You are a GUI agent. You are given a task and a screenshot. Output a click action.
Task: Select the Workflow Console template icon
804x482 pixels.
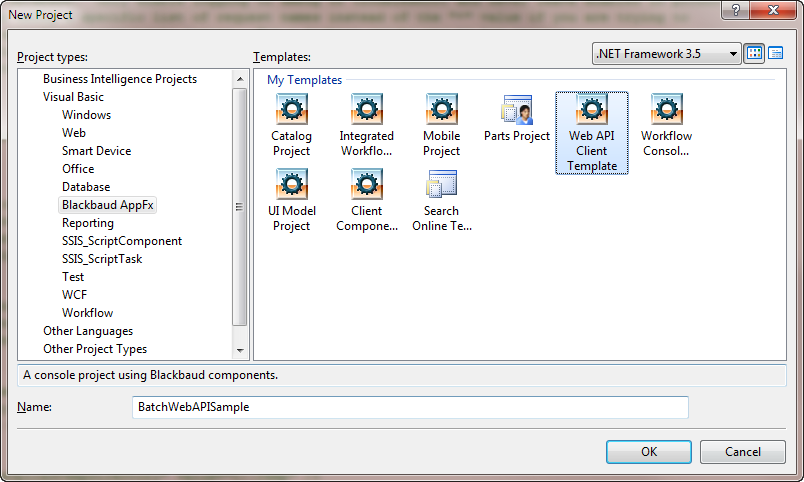666,110
